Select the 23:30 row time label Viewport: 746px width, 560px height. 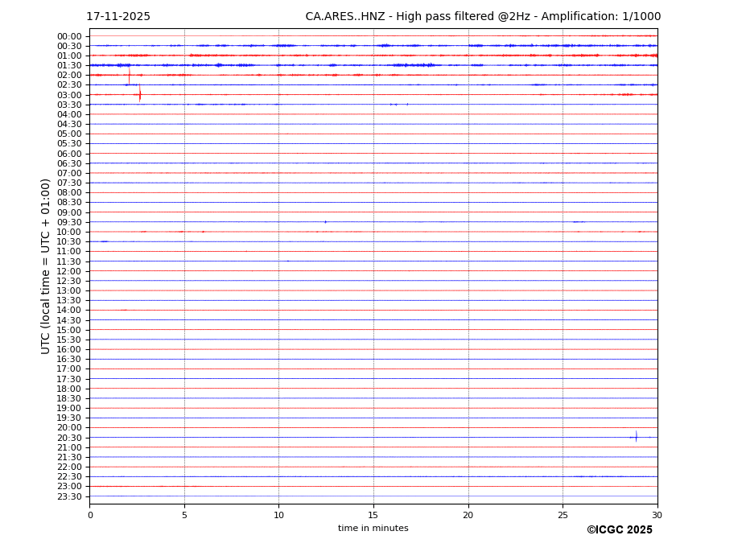pyautogui.click(x=69, y=496)
